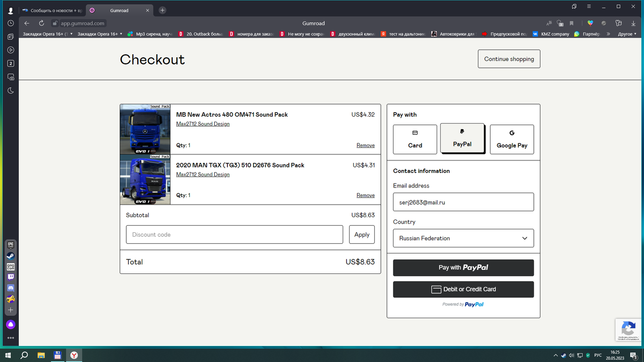Open the yellow gamepad games icon in sidebar
This screenshot has height=362, width=644.
tap(11, 299)
